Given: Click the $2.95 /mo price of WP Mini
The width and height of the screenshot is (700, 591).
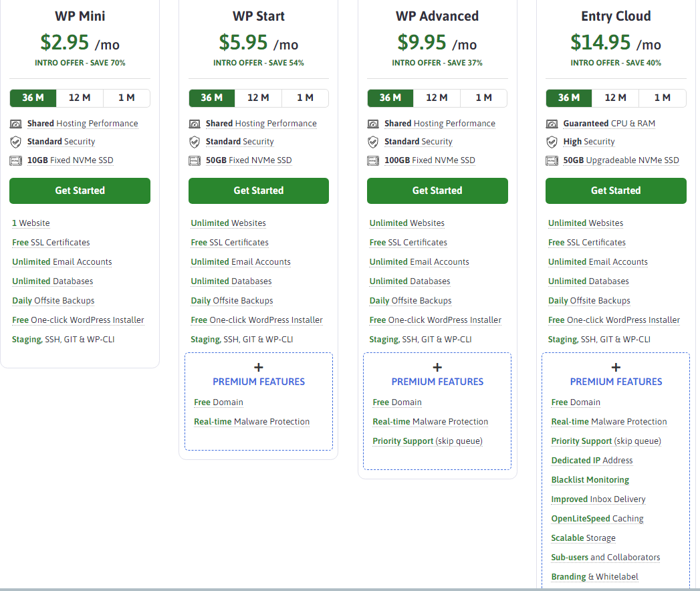Looking at the screenshot, I should [80, 43].
